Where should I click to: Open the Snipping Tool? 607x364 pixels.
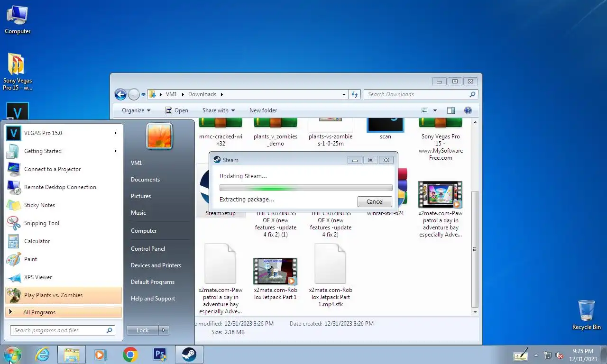pyautogui.click(x=63, y=223)
